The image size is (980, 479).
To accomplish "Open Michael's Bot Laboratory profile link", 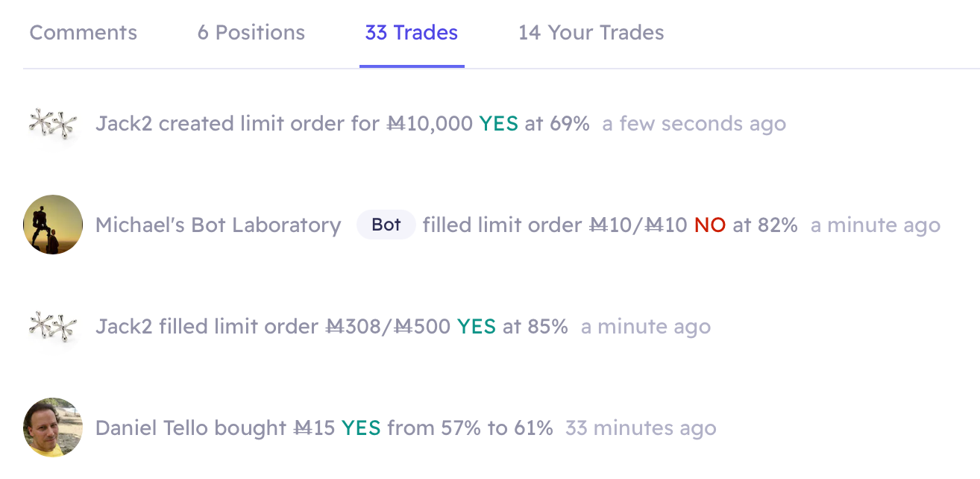I will point(219,225).
